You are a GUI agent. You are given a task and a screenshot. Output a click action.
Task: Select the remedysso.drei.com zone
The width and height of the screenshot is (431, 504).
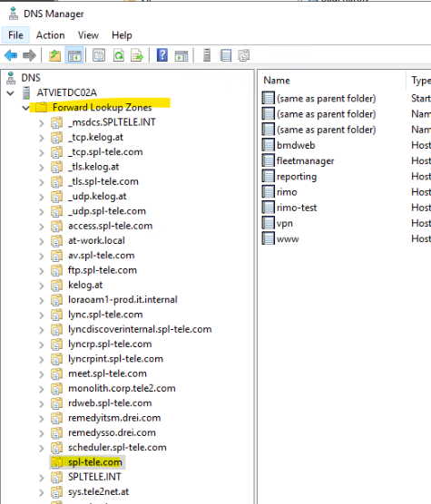tap(112, 432)
